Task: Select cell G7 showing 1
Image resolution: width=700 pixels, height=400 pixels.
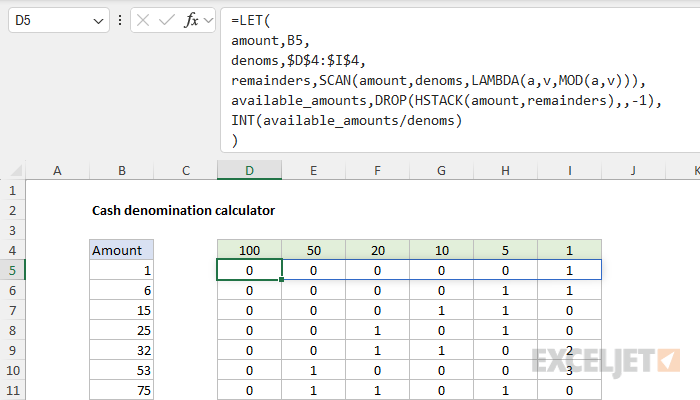Action: (x=442, y=310)
